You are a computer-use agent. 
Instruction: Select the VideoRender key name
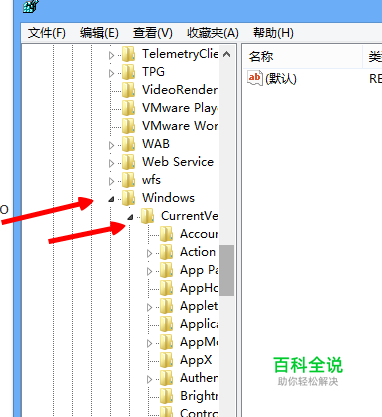click(180, 90)
